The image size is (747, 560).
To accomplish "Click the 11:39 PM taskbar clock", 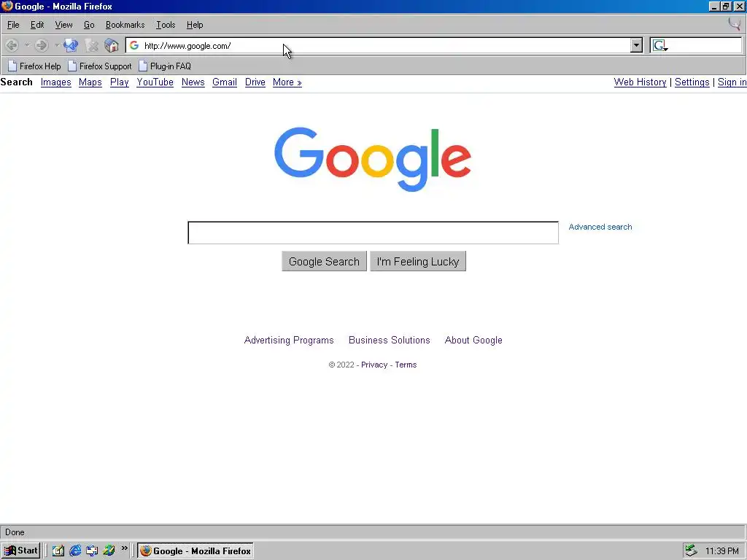I will click(x=721, y=551).
